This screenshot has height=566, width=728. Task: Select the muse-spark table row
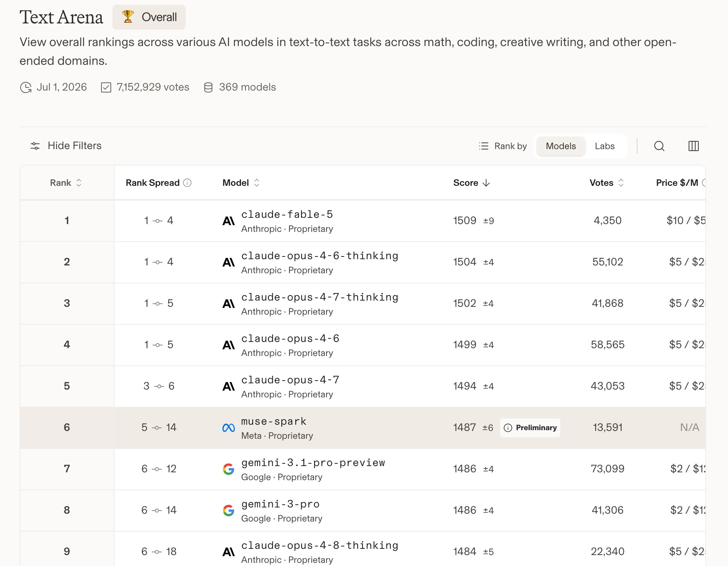pos(363,428)
